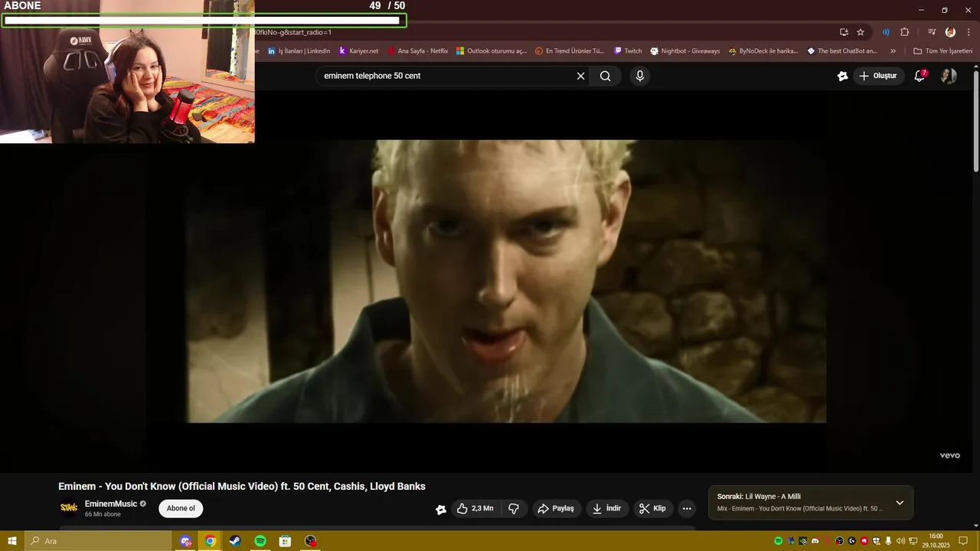Subscribe with the Abone ol button
This screenshot has height=551, width=980.
click(181, 508)
